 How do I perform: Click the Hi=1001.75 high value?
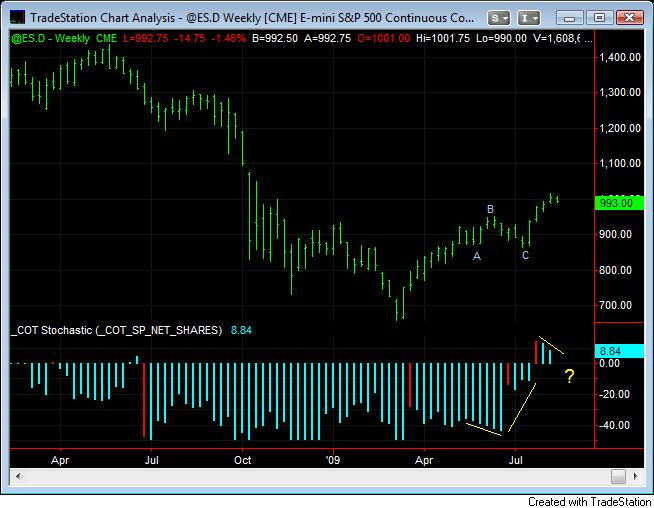pyautogui.click(x=443, y=38)
